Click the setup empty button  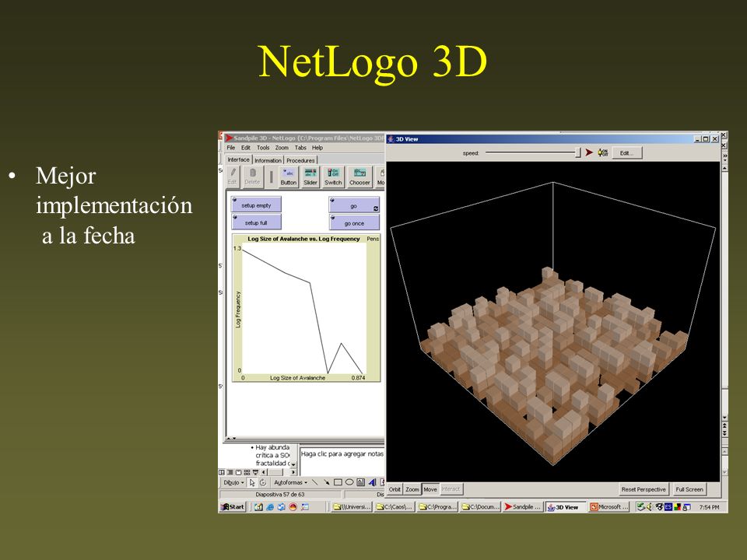256,205
